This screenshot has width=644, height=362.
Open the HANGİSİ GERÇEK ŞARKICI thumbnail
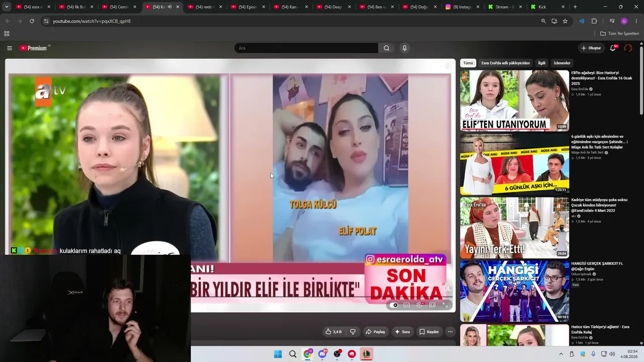pyautogui.click(x=515, y=291)
